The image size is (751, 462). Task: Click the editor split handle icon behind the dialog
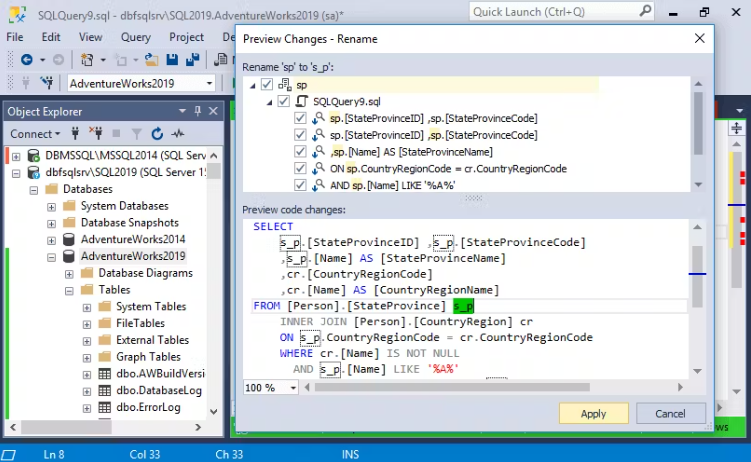[x=736, y=128]
